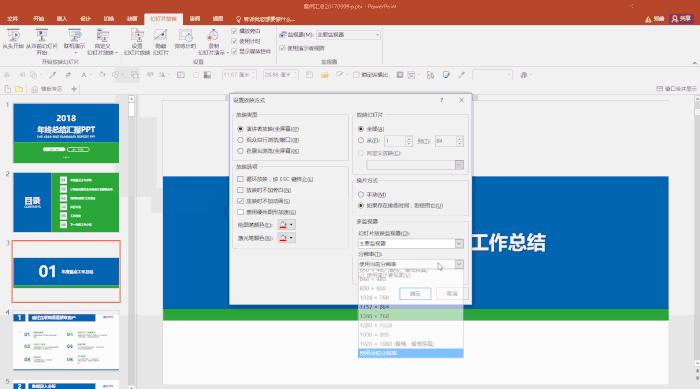The height and width of the screenshot is (389, 700).
Task: Click the new document icon below toolbar
Action: click(x=8, y=89)
